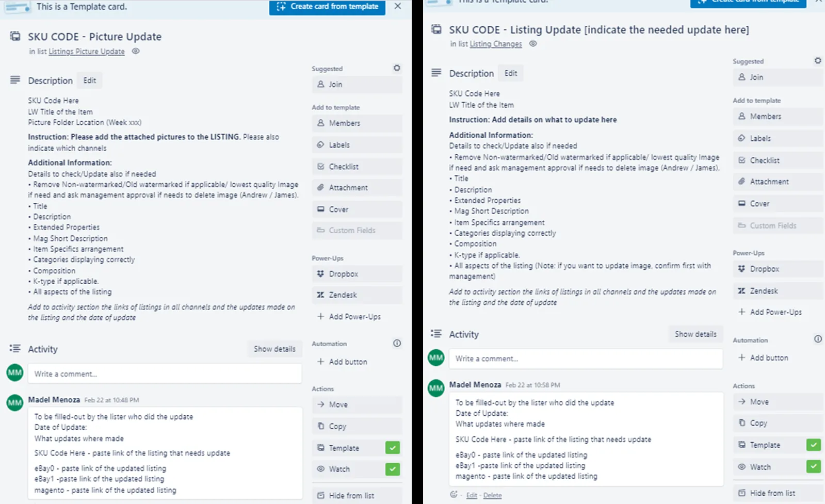Viewport: 825px width, 504px height.
Task: Set Cover on left Picture Update card
Action: click(x=357, y=209)
